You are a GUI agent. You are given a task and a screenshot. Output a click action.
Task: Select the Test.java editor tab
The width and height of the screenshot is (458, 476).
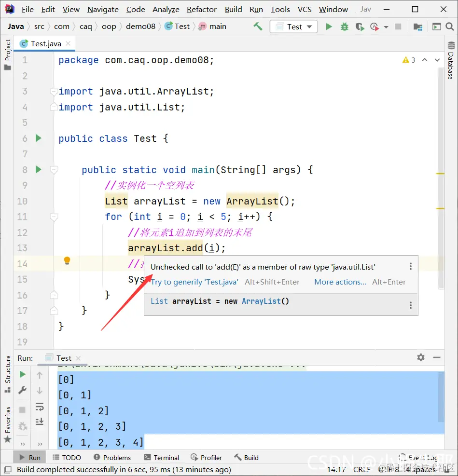pyautogui.click(x=45, y=44)
